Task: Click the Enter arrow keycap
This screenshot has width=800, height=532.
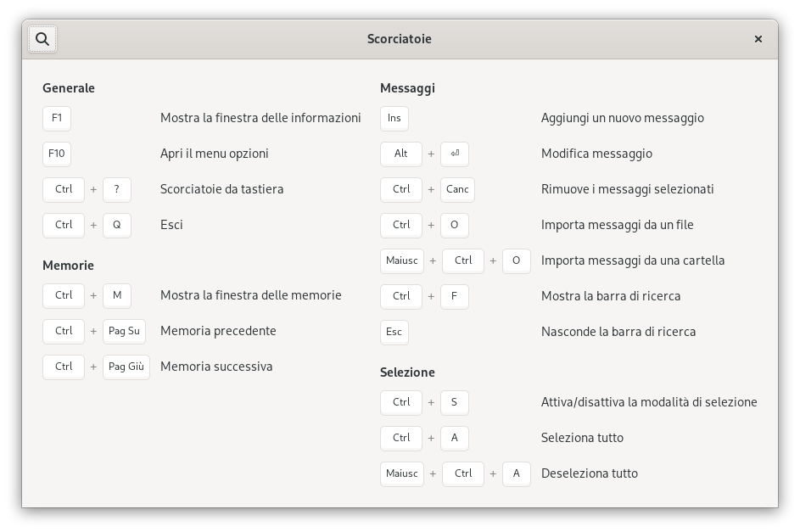Action: pos(455,154)
